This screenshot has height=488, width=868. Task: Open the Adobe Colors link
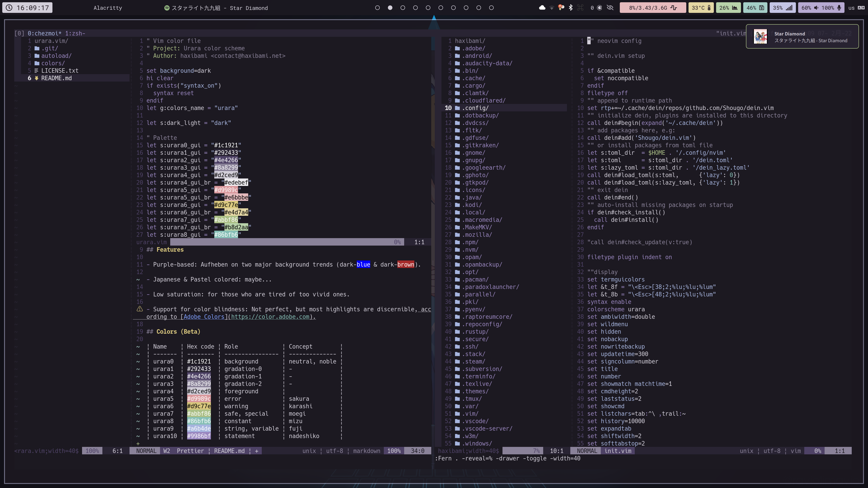tap(204, 317)
